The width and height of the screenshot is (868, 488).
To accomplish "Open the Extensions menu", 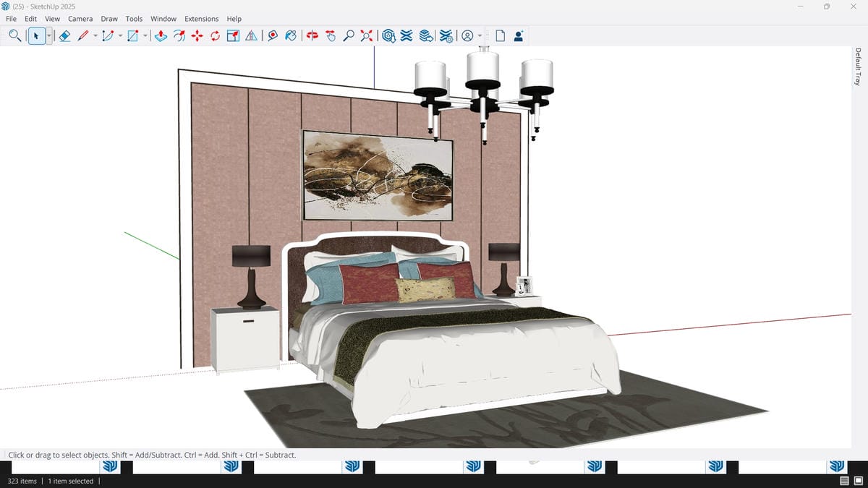I will [201, 19].
